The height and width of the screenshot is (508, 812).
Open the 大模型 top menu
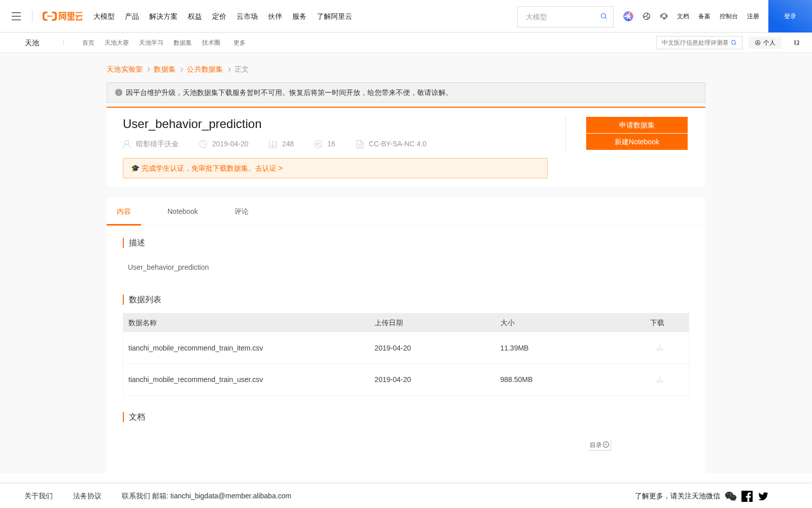pos(104,16)
